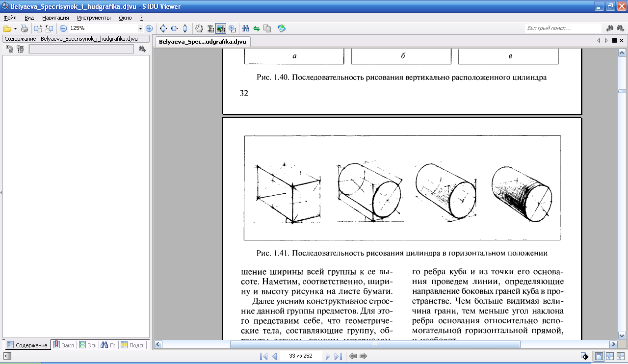Select the text selection tool
Screen dimensions: 628x364
[210, 28]
